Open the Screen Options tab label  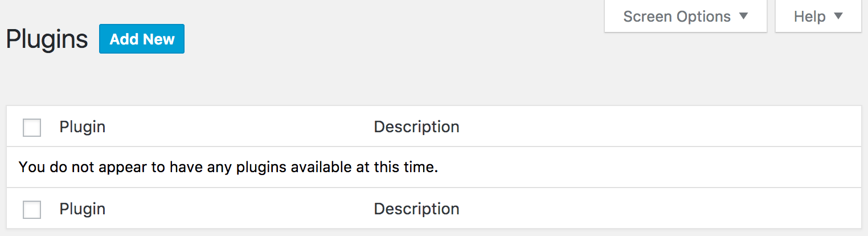(x=677, y=17)
